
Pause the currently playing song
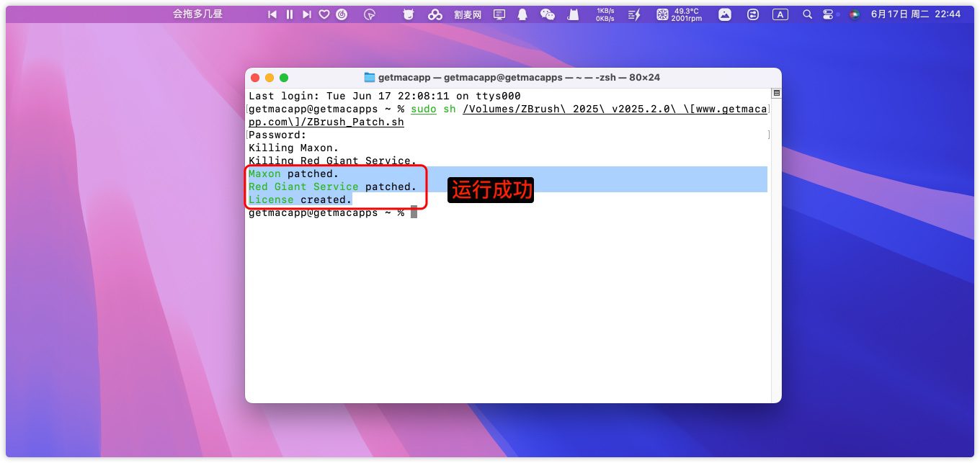290,14
